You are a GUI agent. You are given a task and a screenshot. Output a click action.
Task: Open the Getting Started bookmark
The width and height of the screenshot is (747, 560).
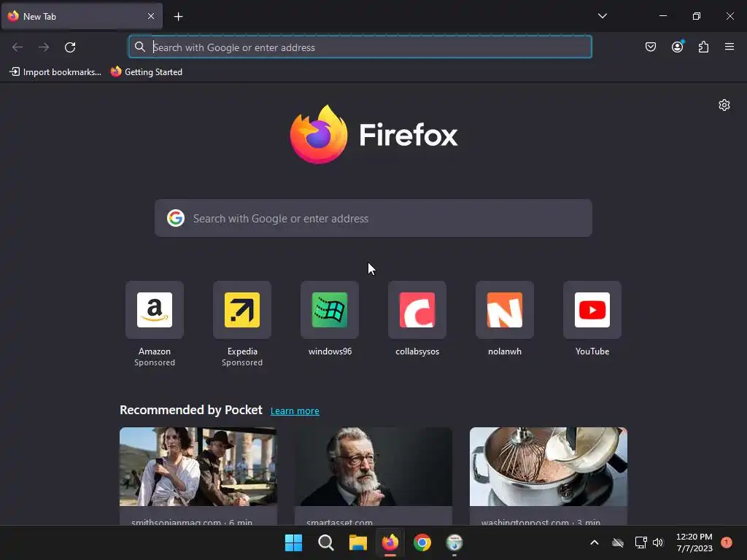[x=146, y=72]
